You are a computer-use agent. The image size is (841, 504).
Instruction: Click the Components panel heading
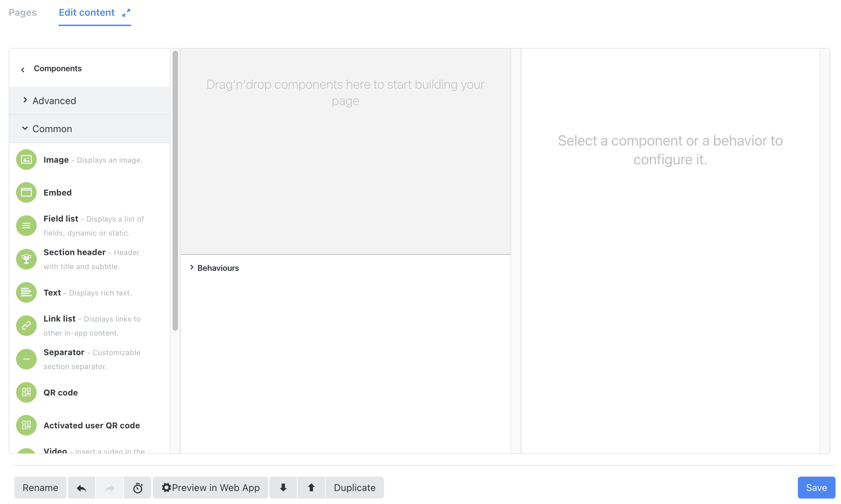click(x=58, y=68)
